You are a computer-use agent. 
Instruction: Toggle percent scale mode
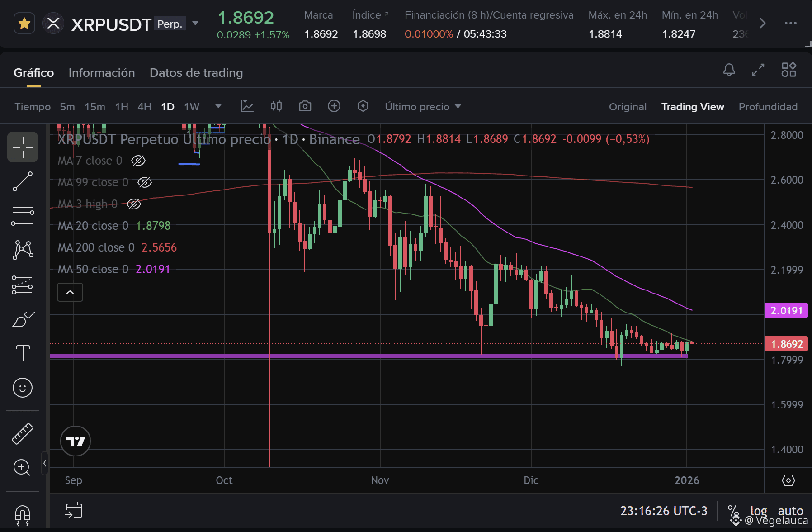tap(732, 511)
